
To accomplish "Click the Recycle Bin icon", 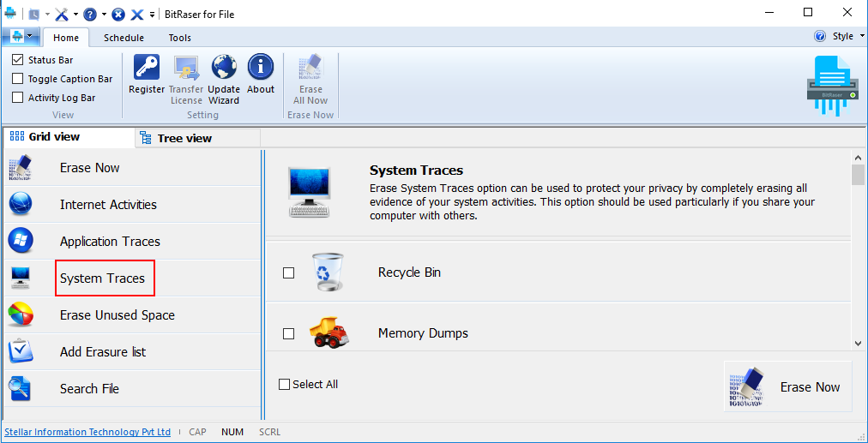I will click(328, 272).
